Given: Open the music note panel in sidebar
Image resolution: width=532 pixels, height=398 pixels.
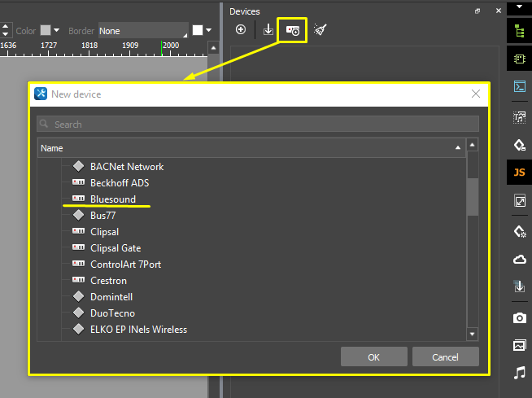Looking at the screenshot, I should (519, 373).
